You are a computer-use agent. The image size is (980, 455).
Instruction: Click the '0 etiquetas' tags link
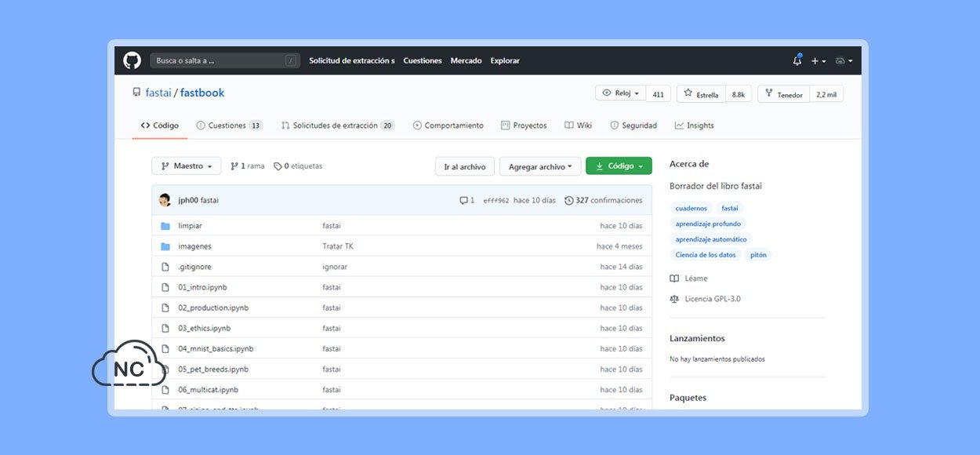[x=298, y=166]
